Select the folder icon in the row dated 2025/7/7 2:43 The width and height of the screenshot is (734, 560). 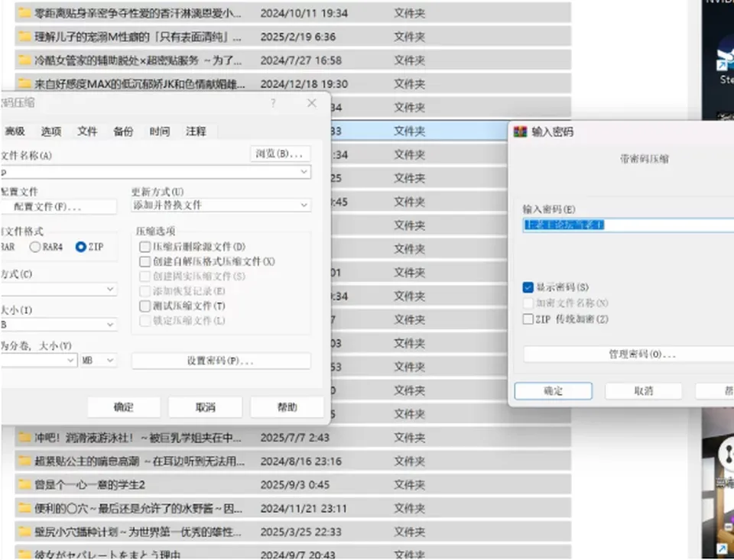click(x=24, y=438)
